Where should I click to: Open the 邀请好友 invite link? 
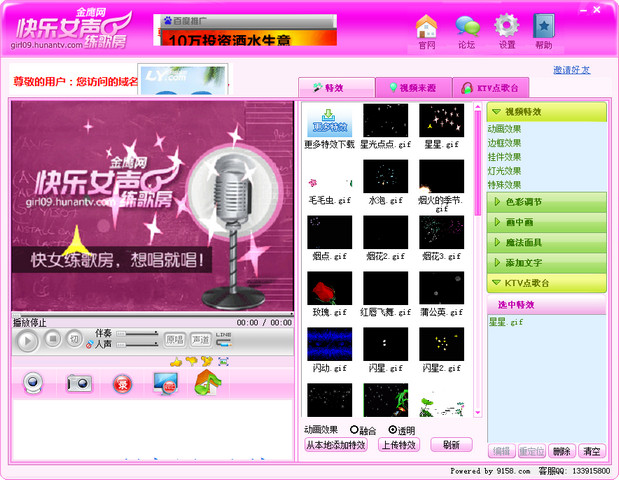coord(572,70)
